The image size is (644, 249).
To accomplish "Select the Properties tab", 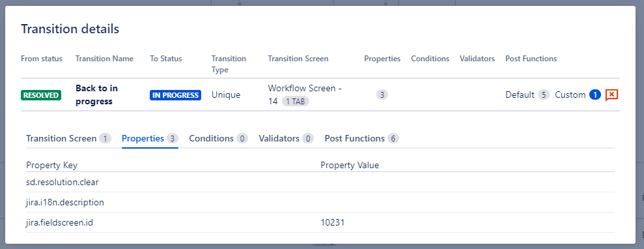I will (x=150, y=138).
